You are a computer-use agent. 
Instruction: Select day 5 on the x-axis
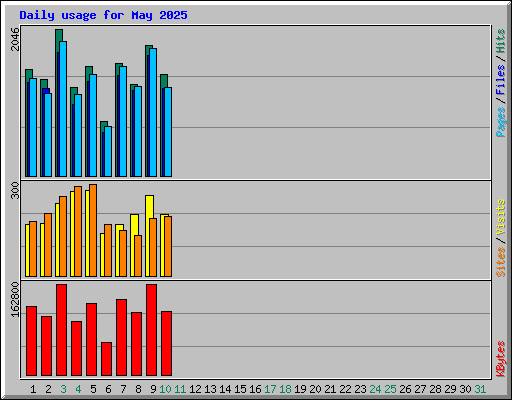click(93, 389)
